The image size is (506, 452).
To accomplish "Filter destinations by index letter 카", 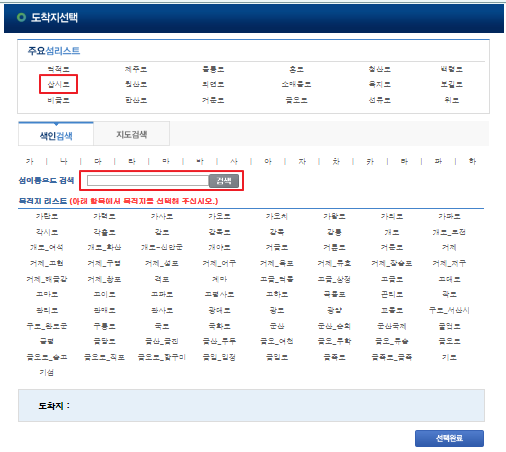I will tap(370, 161).
